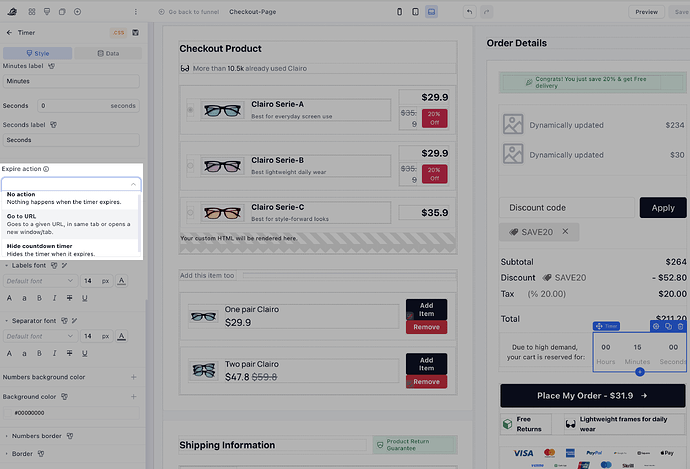Screen dimensions: 690x469
Task: Add a Numbers background color
Action: tap(133, 377)
